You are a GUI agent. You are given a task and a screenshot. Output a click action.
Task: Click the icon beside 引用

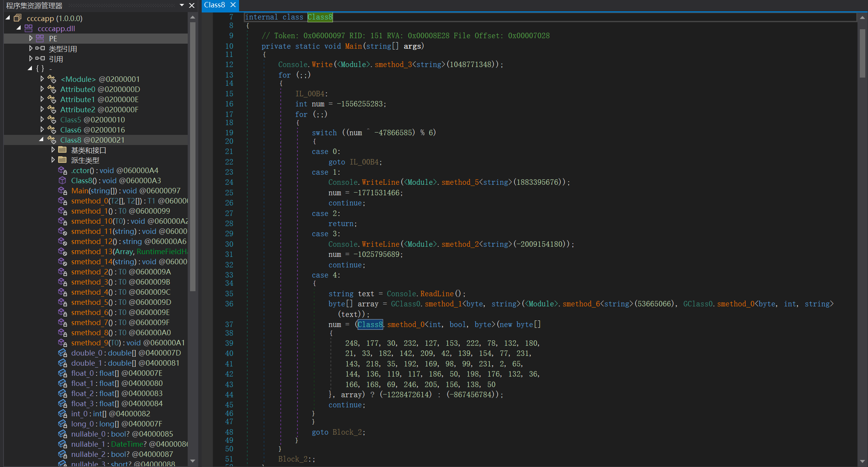[x=40, y=58]
